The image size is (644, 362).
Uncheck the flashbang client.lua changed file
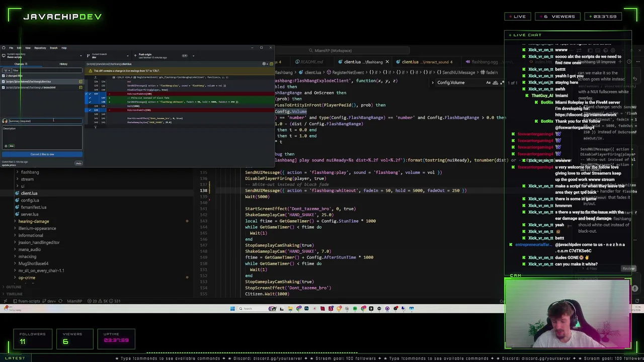click(4, 81)
